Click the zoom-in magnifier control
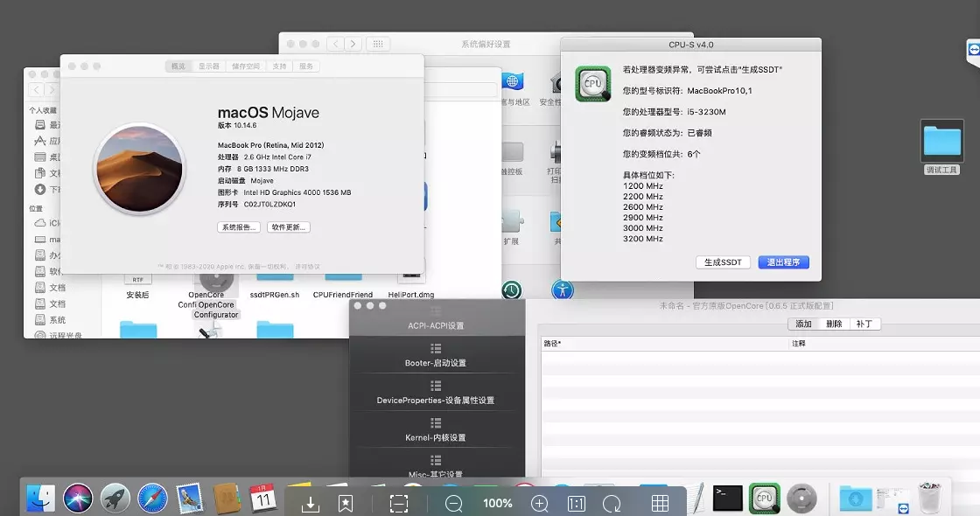The image size is (980, 516). pyautogui.click(x=540, y=503)
